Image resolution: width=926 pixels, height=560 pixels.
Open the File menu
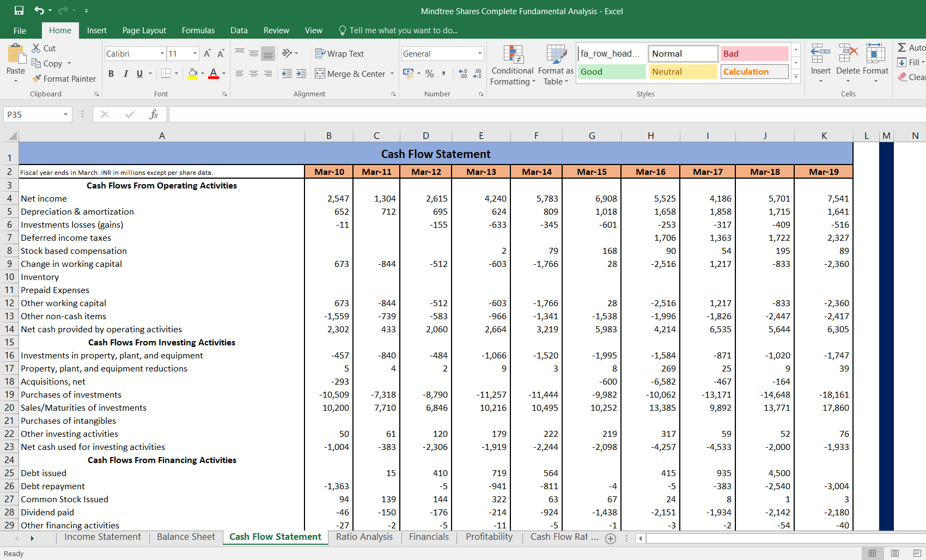tap(20, 31)
